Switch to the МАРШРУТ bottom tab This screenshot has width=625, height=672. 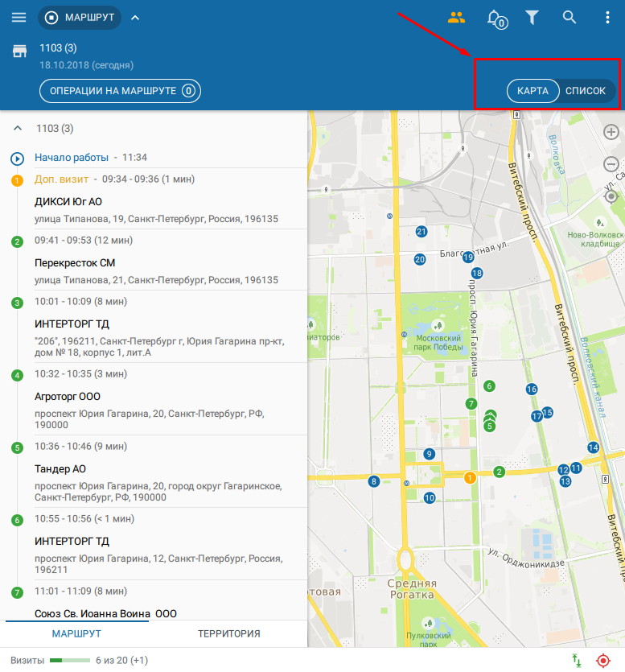(76, 633)
